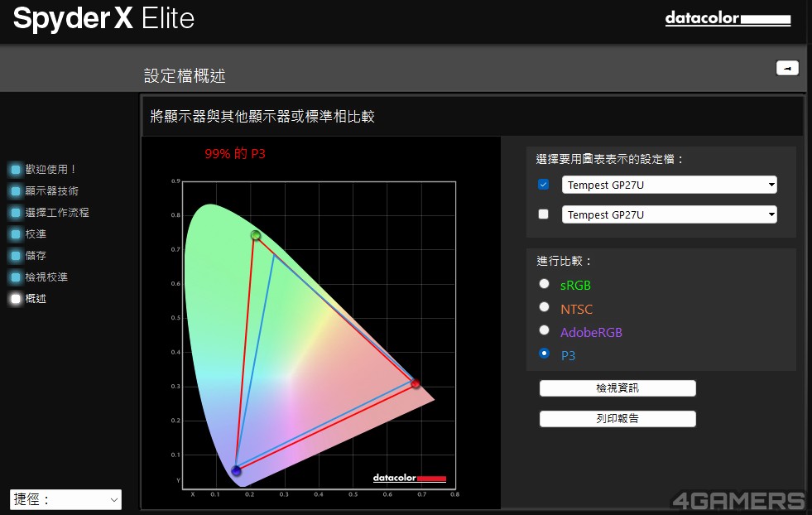Click the 顯示器技術 step indicator icon
The height and width of the screenshot is (515, 812).
[x=15, y=191]
